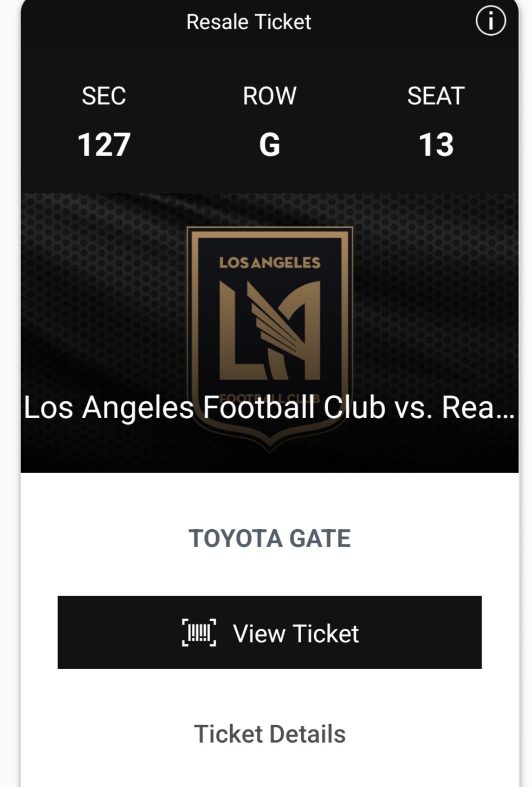Image resolution: width=532 pixels, height=787 pixels.
Task: Tap the TOYOTA GATE label
Action: tap(269, 538)
